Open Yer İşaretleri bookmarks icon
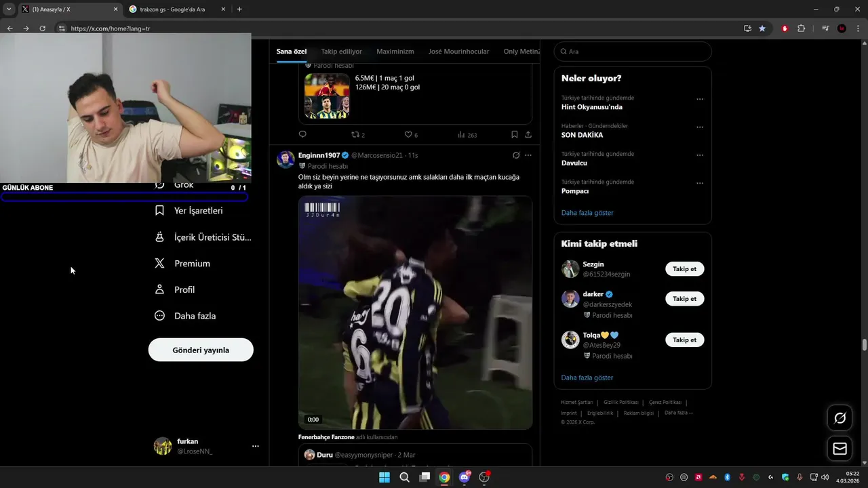The image size is (868, 488). tap(159, 211)
